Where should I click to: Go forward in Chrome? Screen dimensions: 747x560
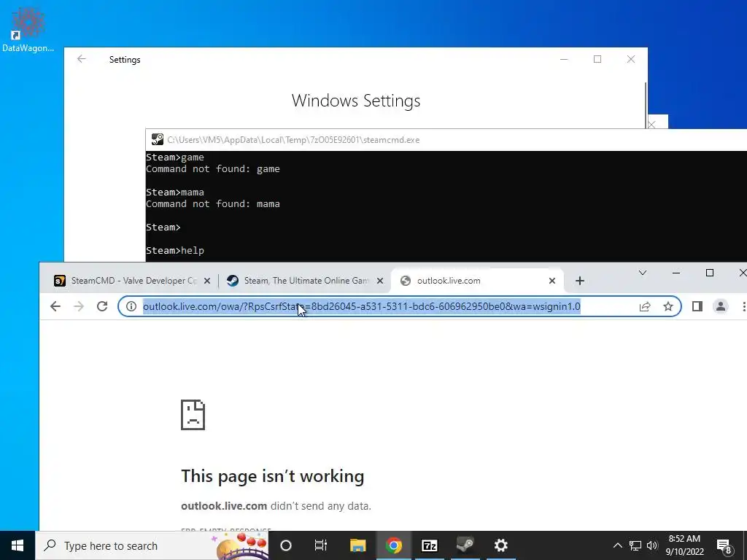click(x=79, y=306)
